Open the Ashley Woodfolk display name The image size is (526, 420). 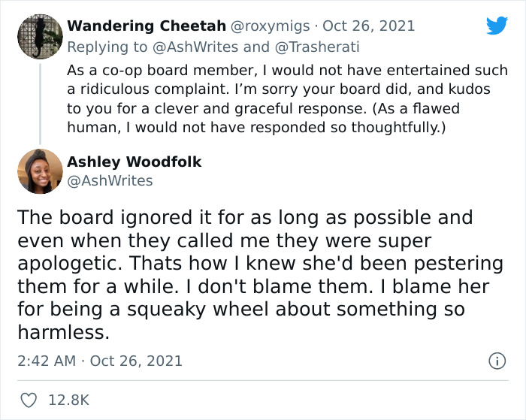[135, 162]
